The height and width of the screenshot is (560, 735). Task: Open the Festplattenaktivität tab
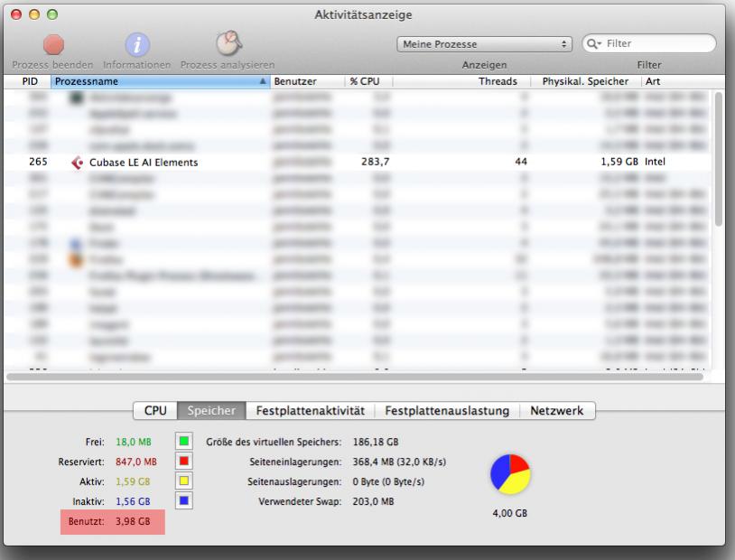point(310,411)
